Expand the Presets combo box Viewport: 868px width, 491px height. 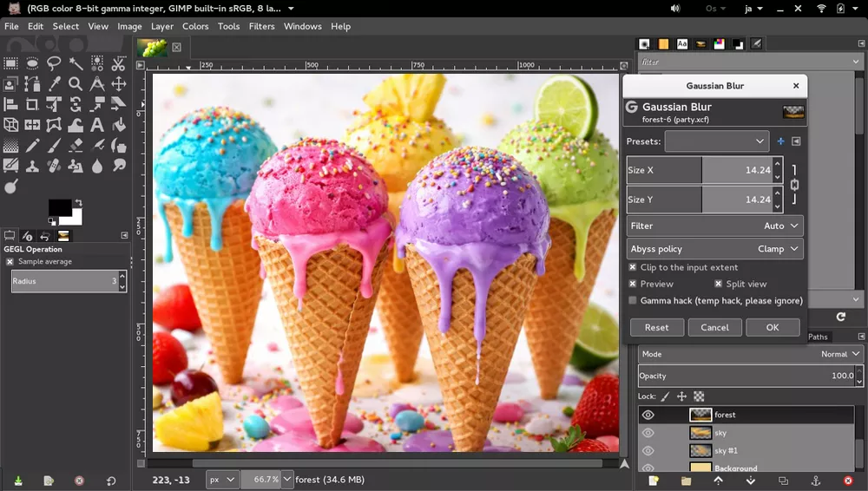coord(716,141)
